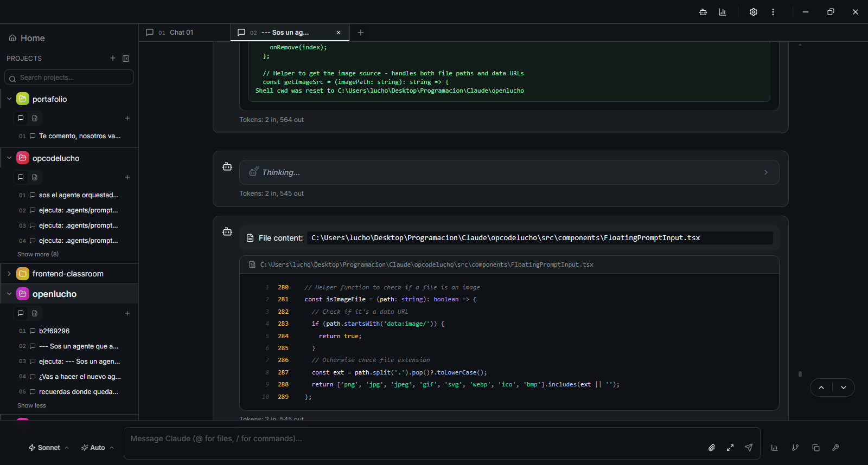868x465 pixels.
Task: Open usage statistics chart icon in title bar
Action: pos(723,12)
